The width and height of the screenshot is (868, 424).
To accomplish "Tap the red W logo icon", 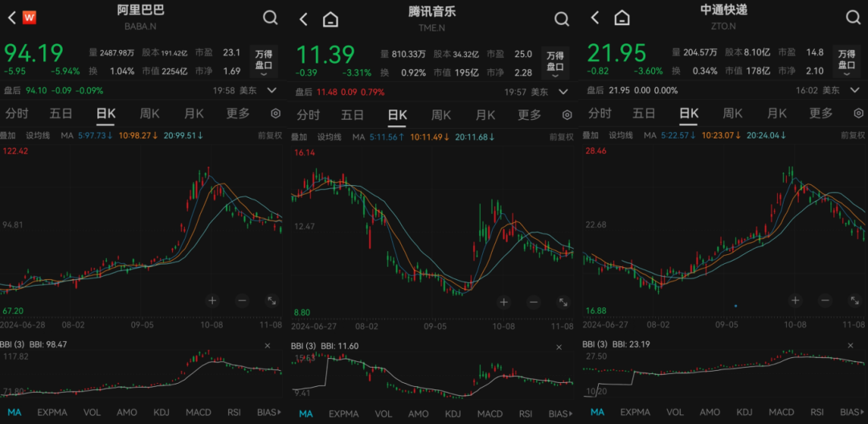I will click(30, 18).
